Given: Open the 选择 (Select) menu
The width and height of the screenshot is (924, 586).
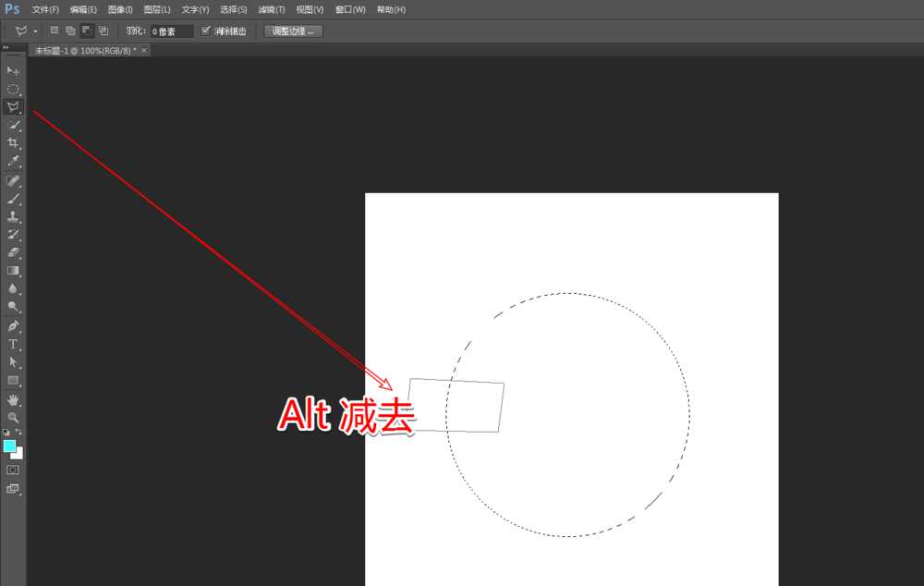Looking at the screenshot, I should pyautogui.click(x=232, y=9).
